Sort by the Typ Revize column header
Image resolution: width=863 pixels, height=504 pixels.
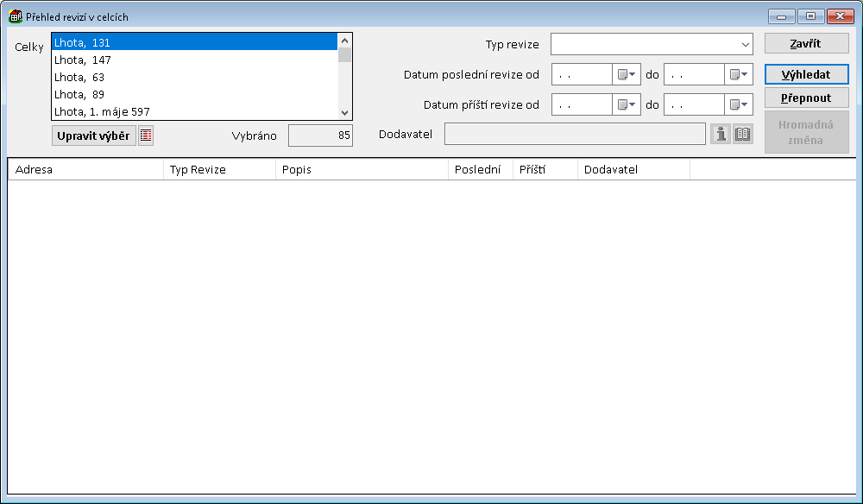pos(219,169)
